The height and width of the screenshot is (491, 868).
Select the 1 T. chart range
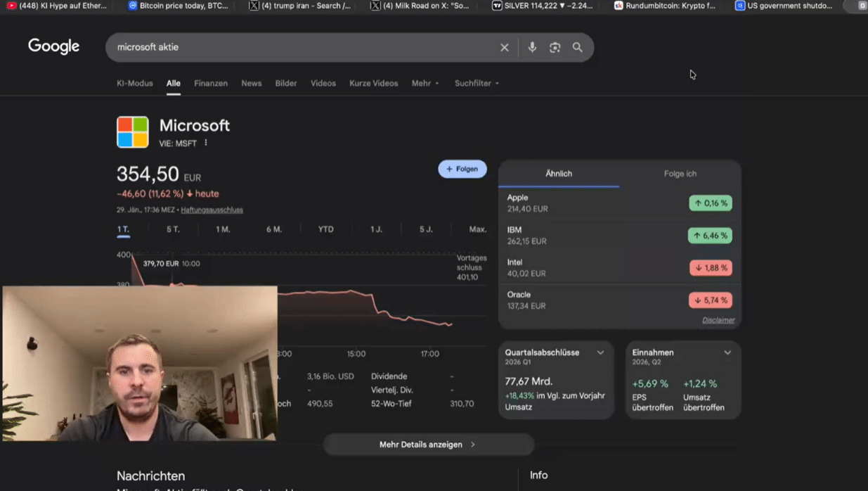123,229
